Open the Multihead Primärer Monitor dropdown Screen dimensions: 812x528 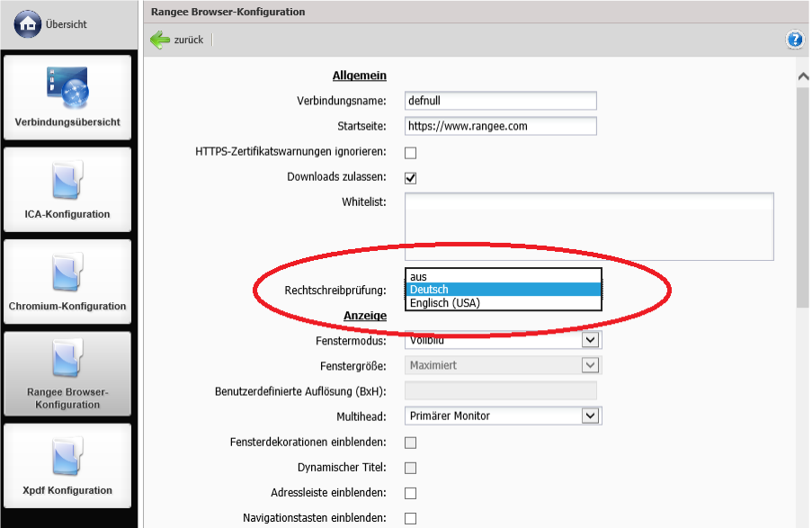pos(590,416)
